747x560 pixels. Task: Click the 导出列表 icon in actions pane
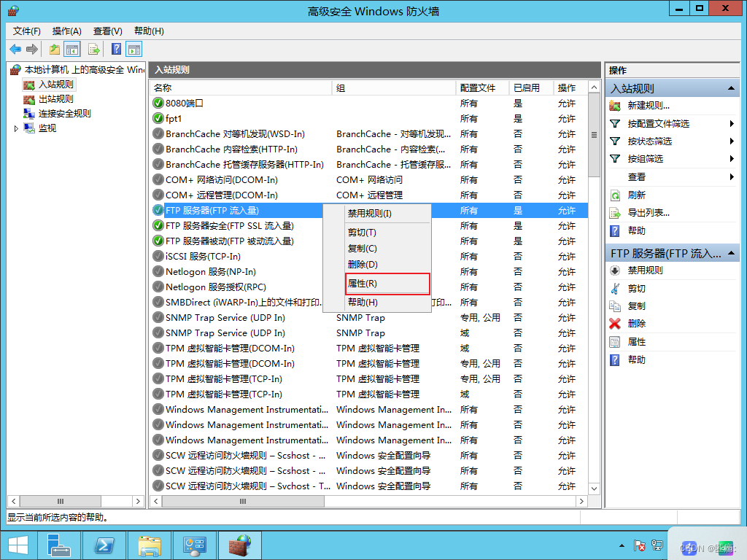[x=615, y=213]
